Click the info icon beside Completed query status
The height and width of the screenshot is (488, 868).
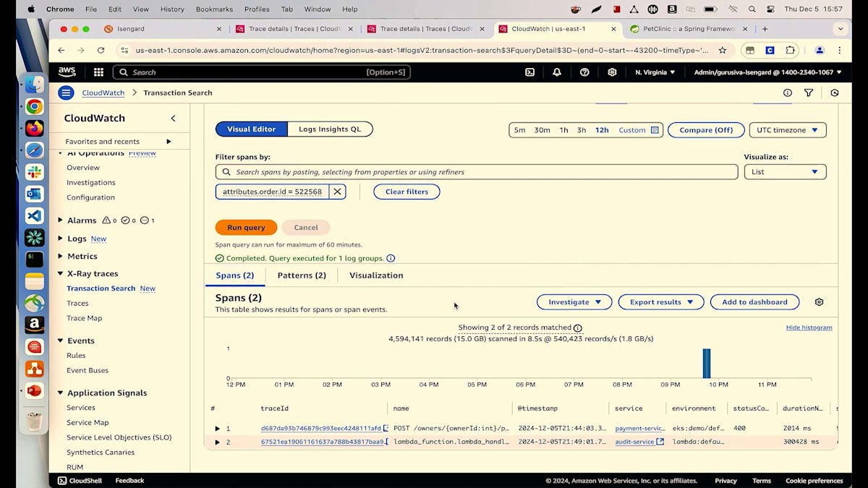point(391,258)
